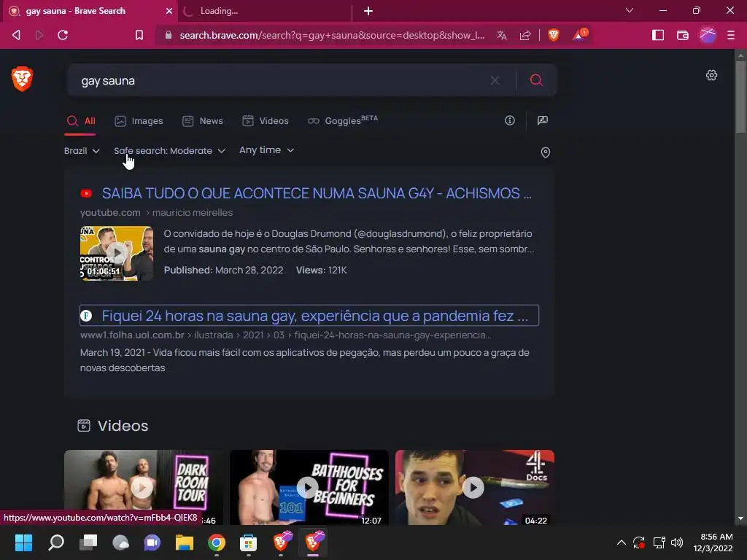Go back to previous page
The height and width of the screenshot is (560, 747).
coord(16,35)
